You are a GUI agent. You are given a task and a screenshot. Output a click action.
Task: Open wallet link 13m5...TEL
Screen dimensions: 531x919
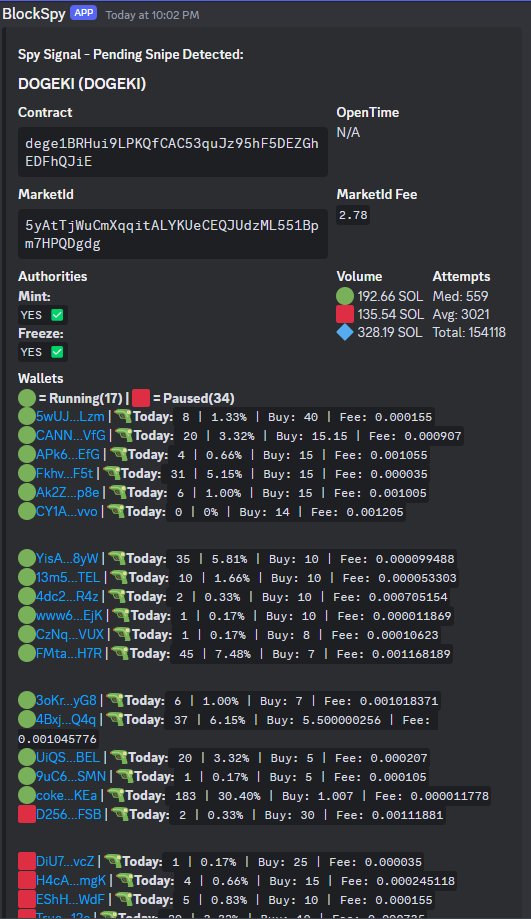coord(68,577)
